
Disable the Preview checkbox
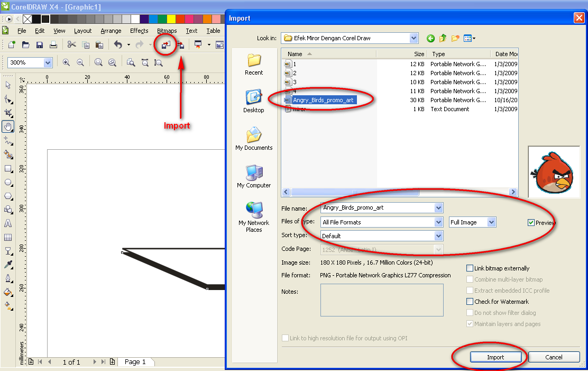[x=531, y=222]
